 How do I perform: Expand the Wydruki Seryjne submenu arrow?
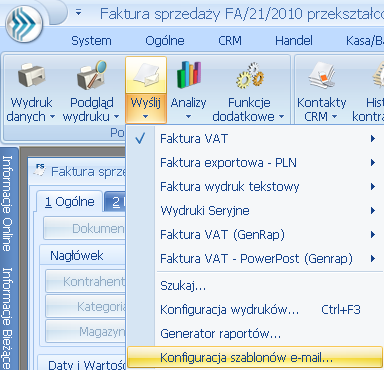[x=373, y=211]
